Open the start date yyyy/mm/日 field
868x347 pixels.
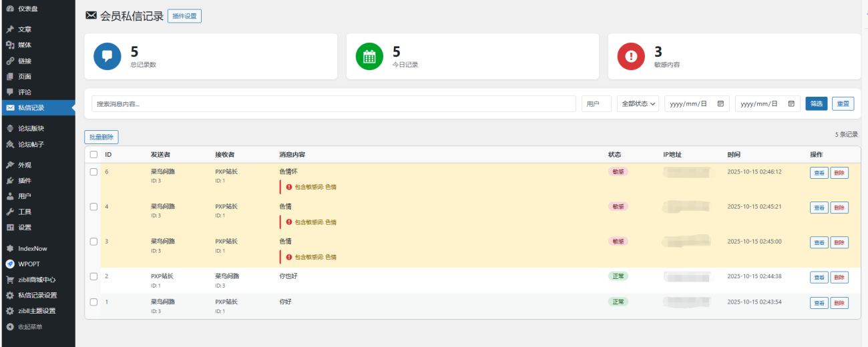(688, 104)
